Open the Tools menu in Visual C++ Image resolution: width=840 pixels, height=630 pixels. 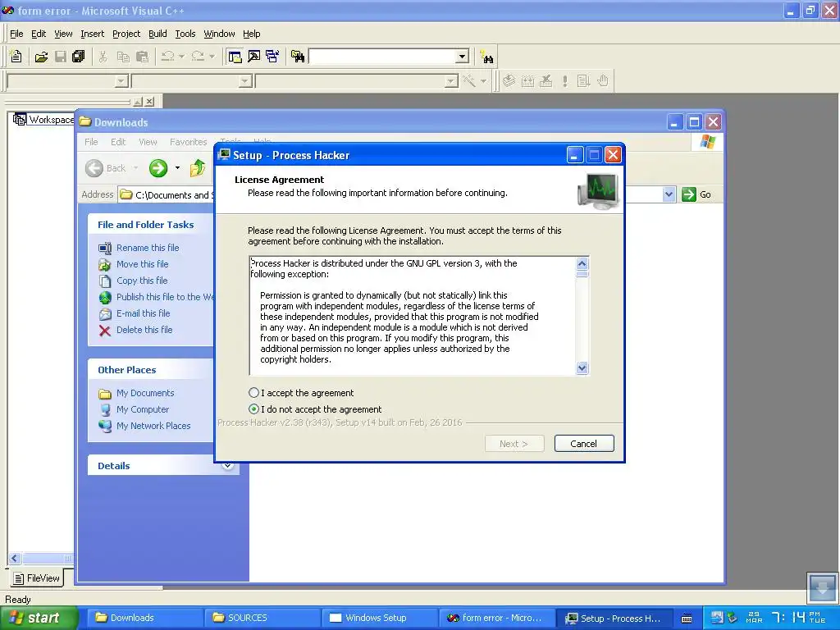pyautogui.click(x=185, y=34)
